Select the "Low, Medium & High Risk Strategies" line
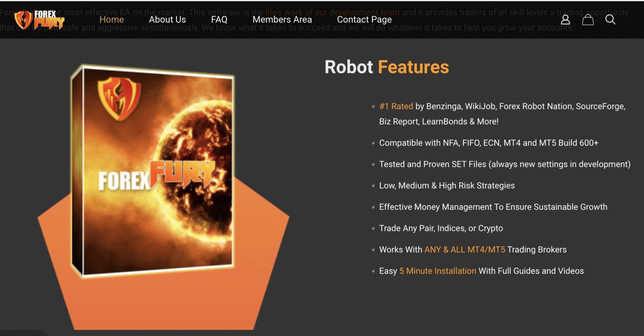This screenshot has width=644, height=336. pos(447,186)
